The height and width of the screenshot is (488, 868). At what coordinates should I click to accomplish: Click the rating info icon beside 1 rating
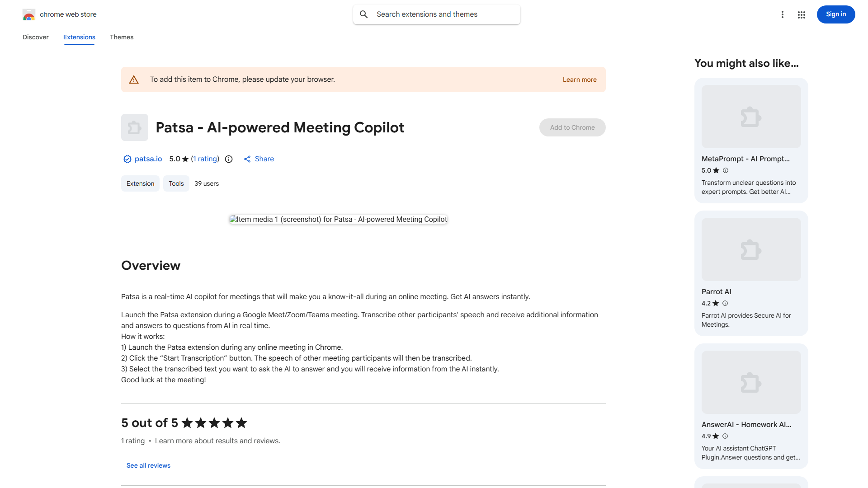229,159
